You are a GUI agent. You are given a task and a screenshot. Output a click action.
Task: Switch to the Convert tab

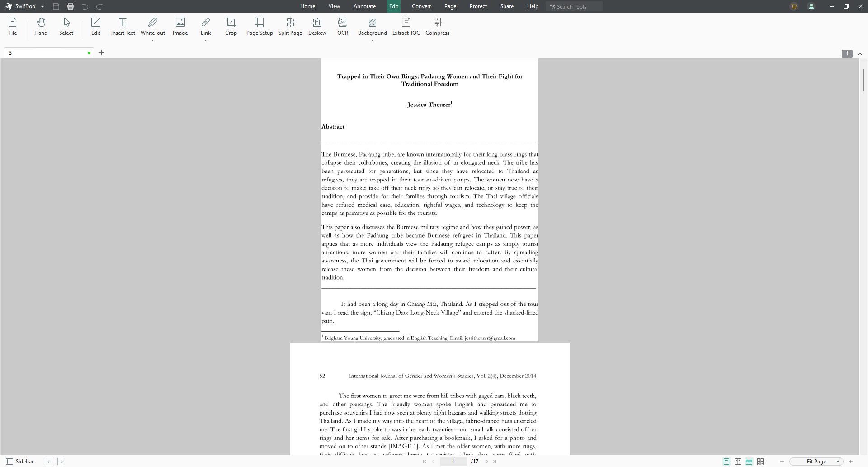pyautogui.click(x=421, y=6)
